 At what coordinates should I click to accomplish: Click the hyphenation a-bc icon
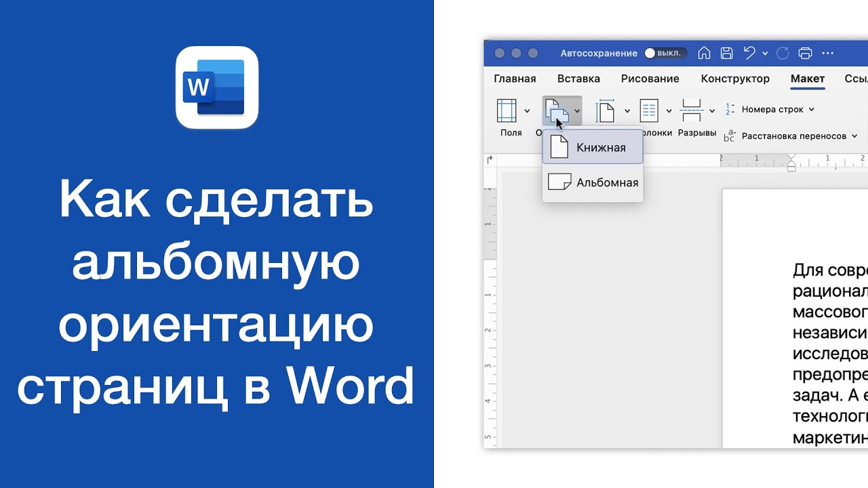(x=730, y=136)
